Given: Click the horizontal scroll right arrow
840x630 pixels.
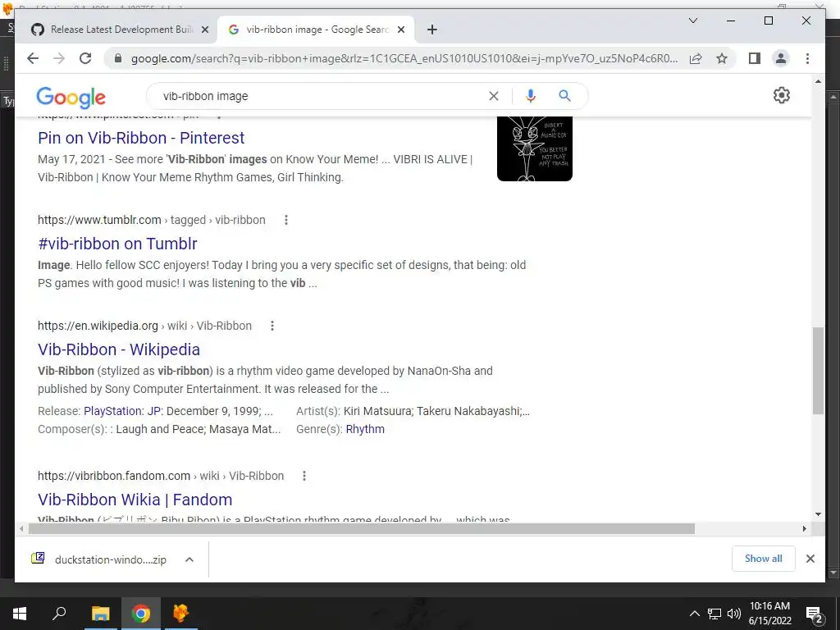Looking at the screenshot, I should pos(804,529).
